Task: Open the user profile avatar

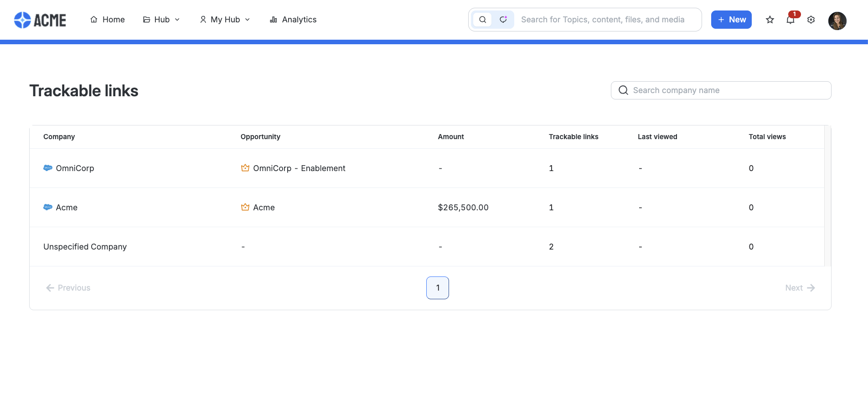Action: [837, 21]
